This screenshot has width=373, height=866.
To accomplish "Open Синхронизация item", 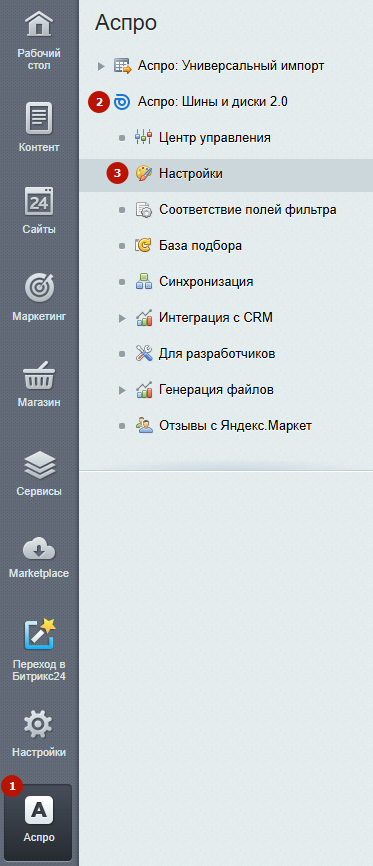I will pyautogui.click(x=206, y=282).
